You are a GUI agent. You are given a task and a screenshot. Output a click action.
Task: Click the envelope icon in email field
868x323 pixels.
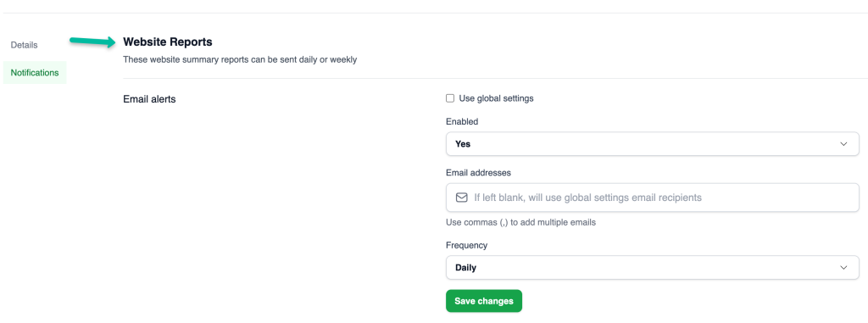[462, 198]
